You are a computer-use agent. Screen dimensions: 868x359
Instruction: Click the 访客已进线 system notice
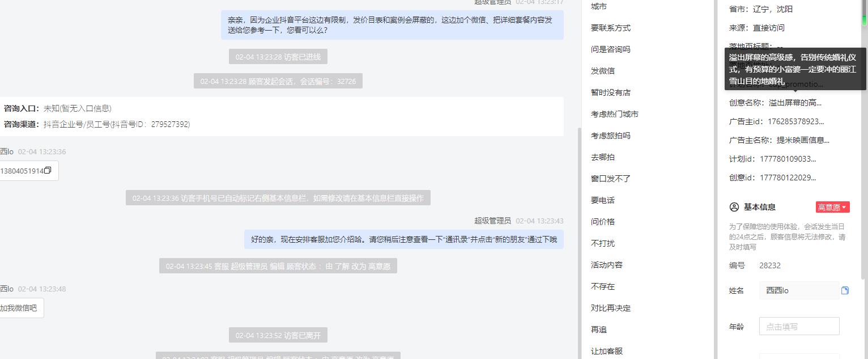(278, 57)
